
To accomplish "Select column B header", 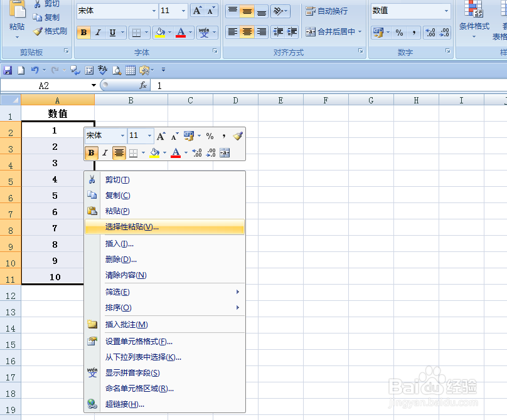I will pos(131,100).
